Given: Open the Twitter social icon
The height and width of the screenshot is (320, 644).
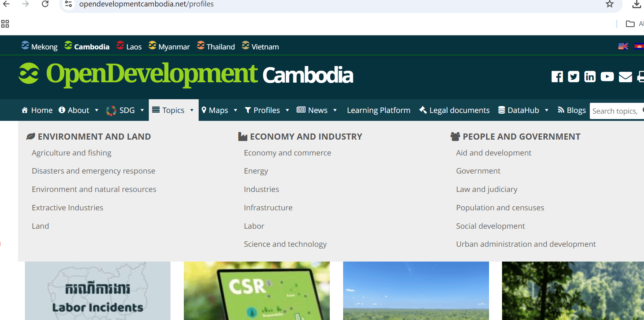Looking at the screenshot, I should 573,77.
